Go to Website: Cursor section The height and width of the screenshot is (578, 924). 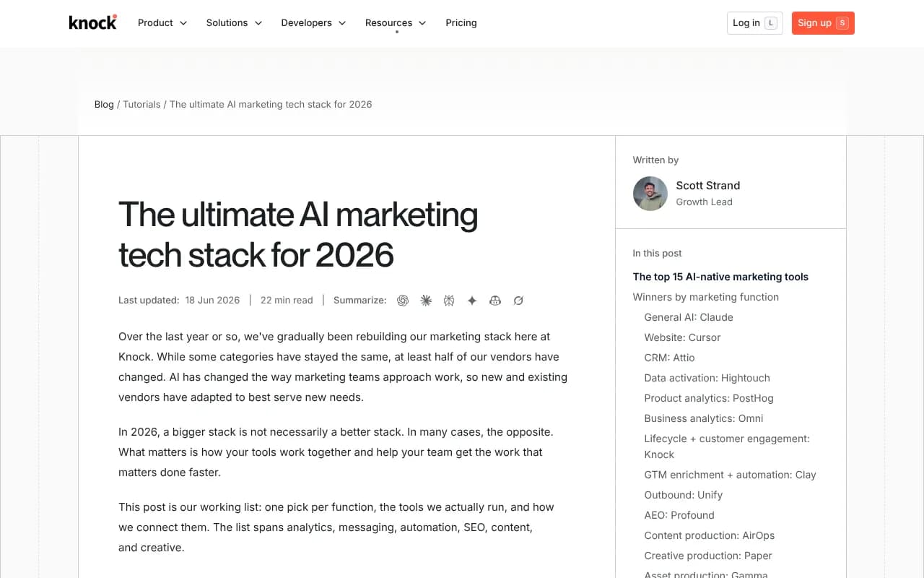(x=682, y=337)
